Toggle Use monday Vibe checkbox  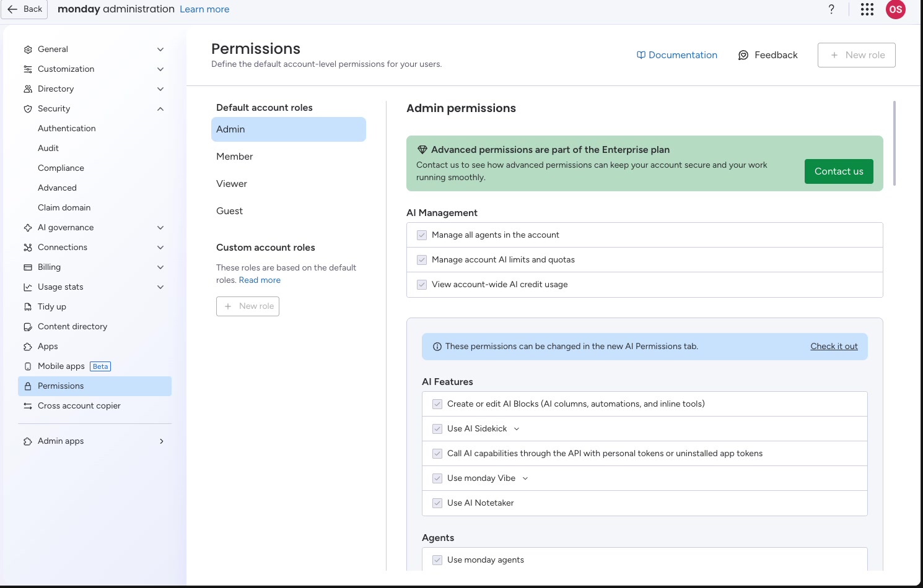click(x=437, y=478)
